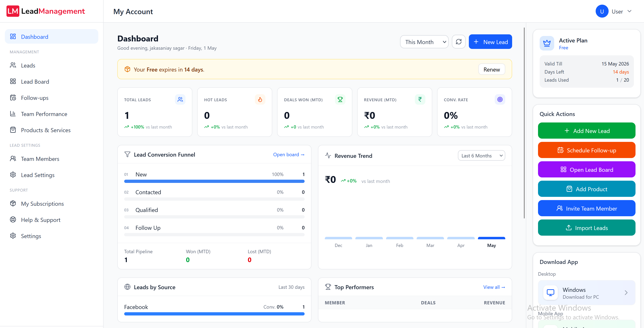The width and height of the screenshot is (644, 328).
Task: Click the green Add New Lead button
Action: point(587,131)
